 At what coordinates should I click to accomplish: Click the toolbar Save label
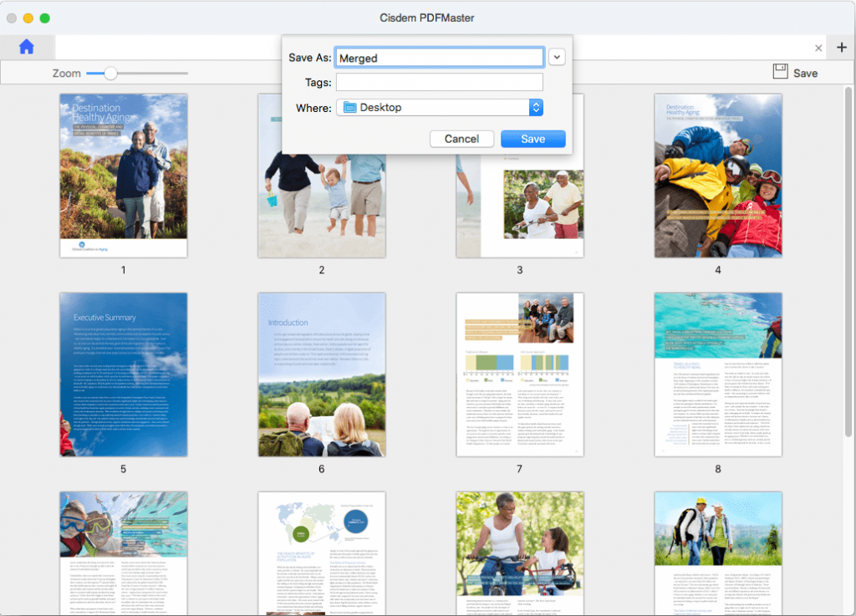805,73
